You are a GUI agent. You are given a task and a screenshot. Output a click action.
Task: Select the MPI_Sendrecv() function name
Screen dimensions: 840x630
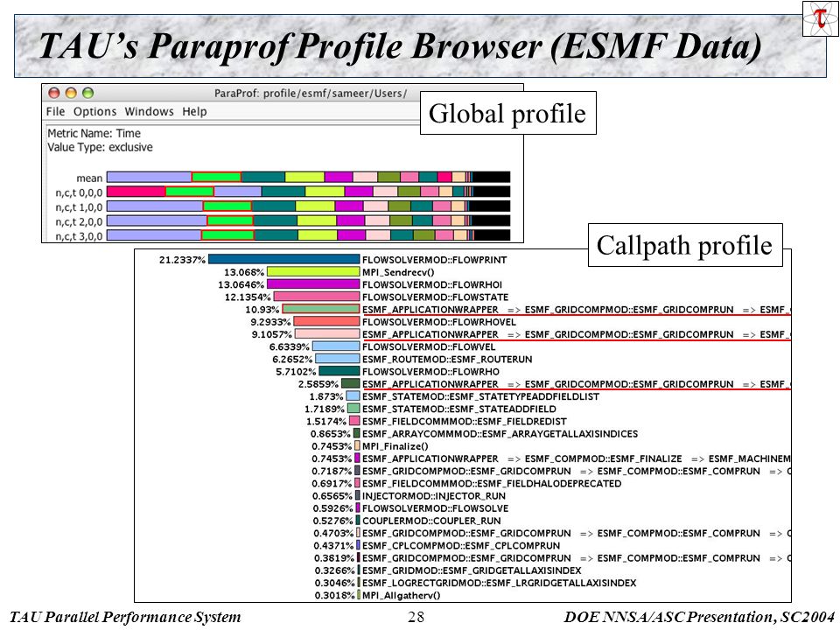pos(398,272)
